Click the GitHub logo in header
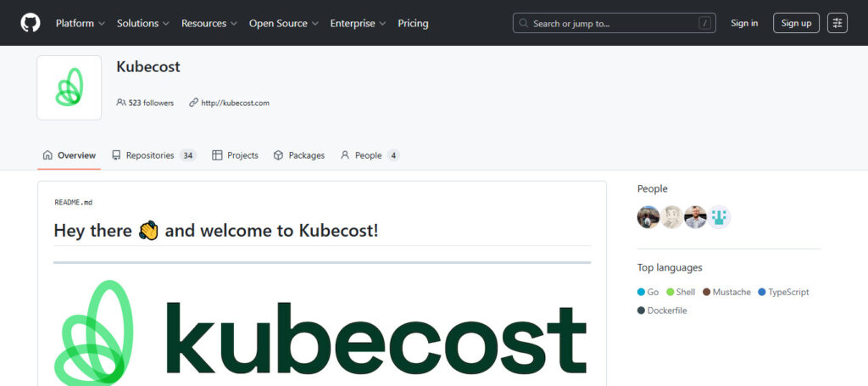The width and height of the screenshot is (868, 386). [x=31, y=23]
